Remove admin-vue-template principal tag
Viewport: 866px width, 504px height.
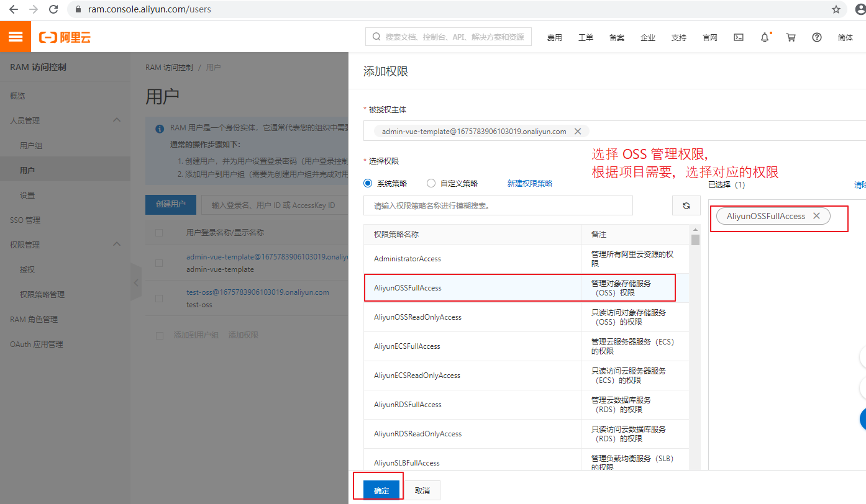click(x=577, y=132)
